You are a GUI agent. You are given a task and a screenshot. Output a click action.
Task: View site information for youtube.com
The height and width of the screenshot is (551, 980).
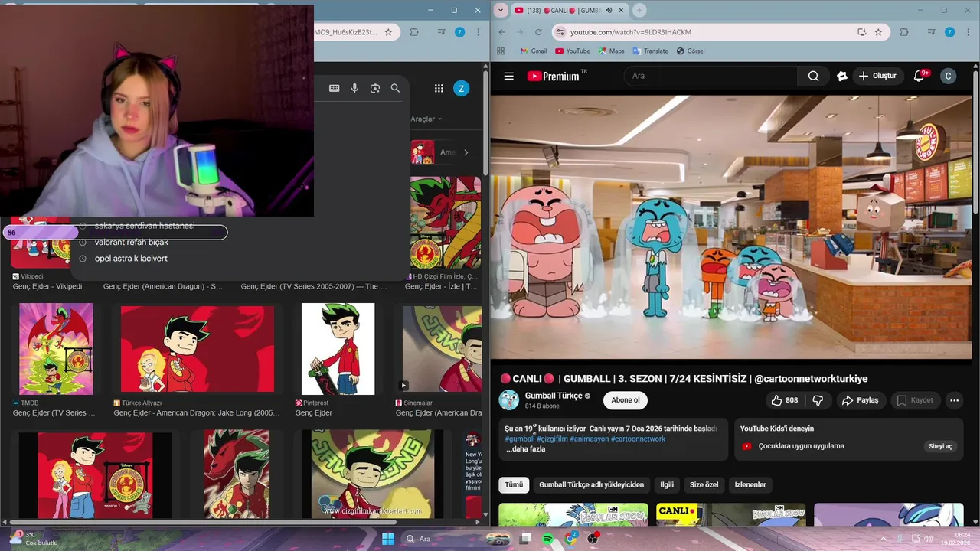[x=560, y=32]
